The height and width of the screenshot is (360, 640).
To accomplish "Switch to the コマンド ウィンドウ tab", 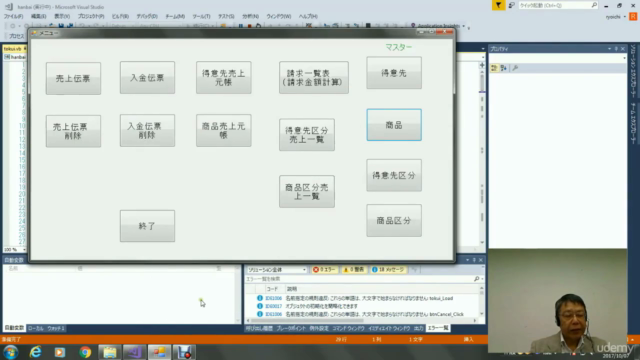I will tap(348, 328).
